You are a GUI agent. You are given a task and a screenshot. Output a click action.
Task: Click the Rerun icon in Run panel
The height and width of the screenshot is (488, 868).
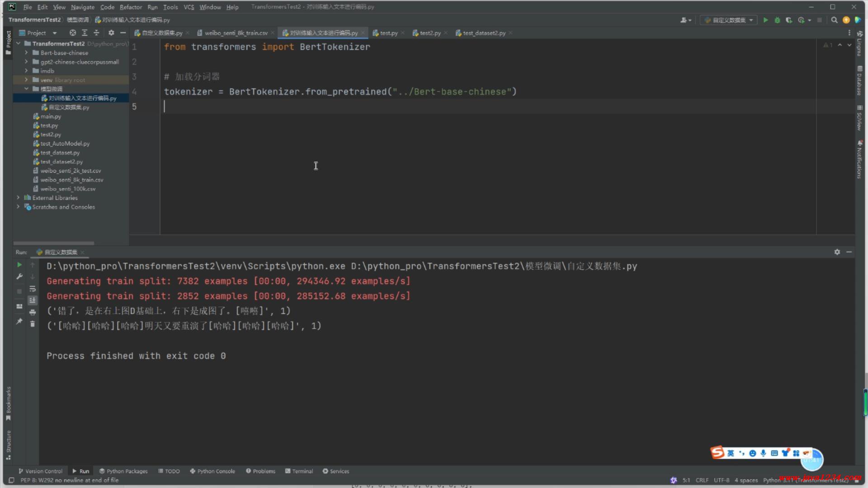(x=19, y=265)
